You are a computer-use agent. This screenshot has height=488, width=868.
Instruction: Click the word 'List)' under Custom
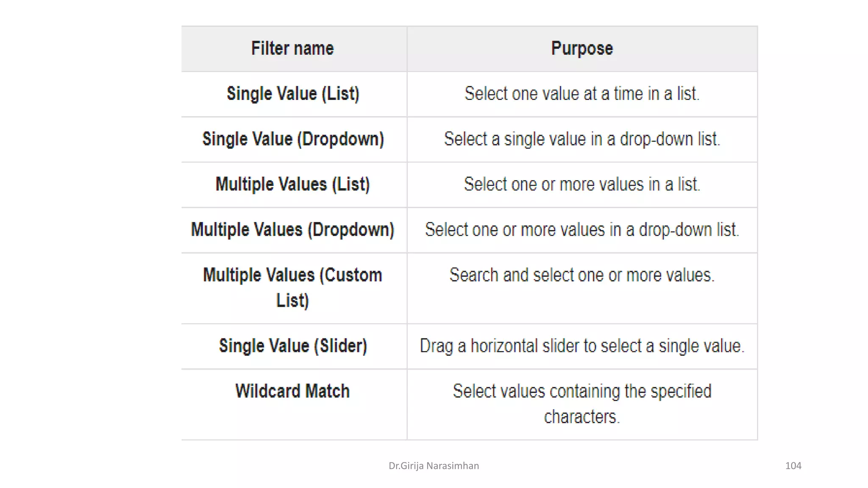(292, 301)
